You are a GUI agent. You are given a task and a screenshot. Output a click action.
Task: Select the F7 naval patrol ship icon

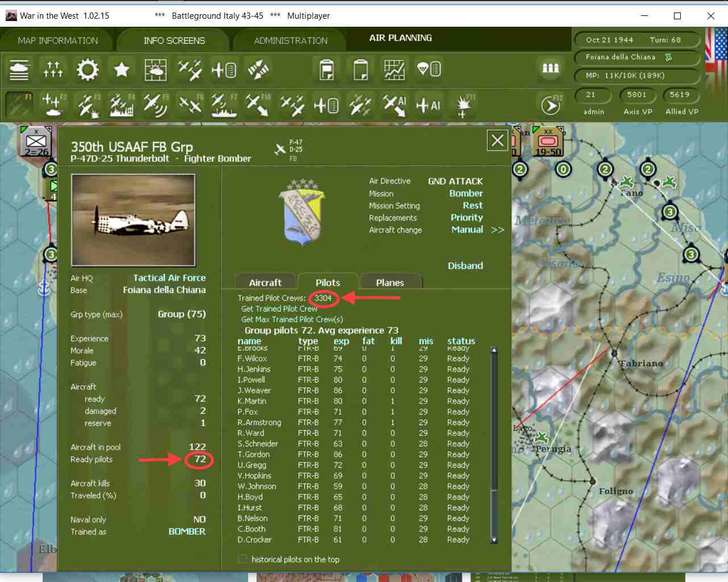point(224,105)
